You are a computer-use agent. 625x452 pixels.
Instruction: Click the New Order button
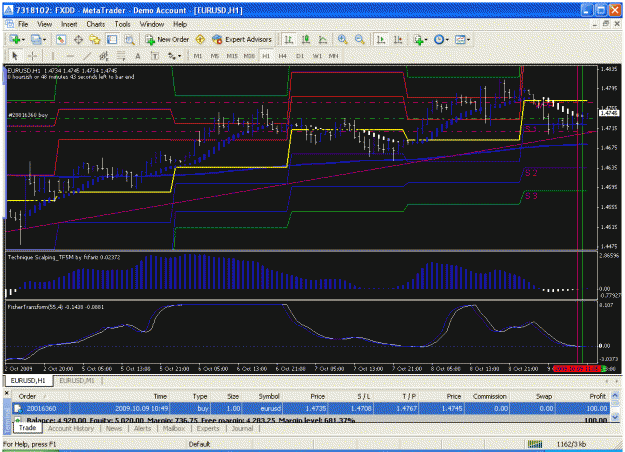click(x=167, y=39)
